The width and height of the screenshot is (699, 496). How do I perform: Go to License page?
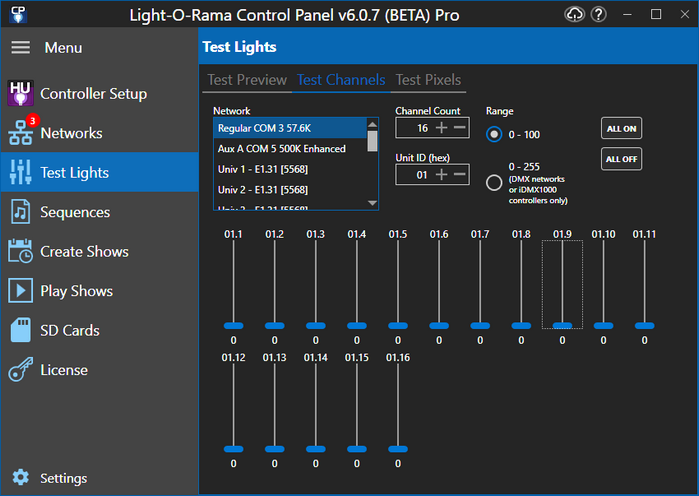point(64,370)
